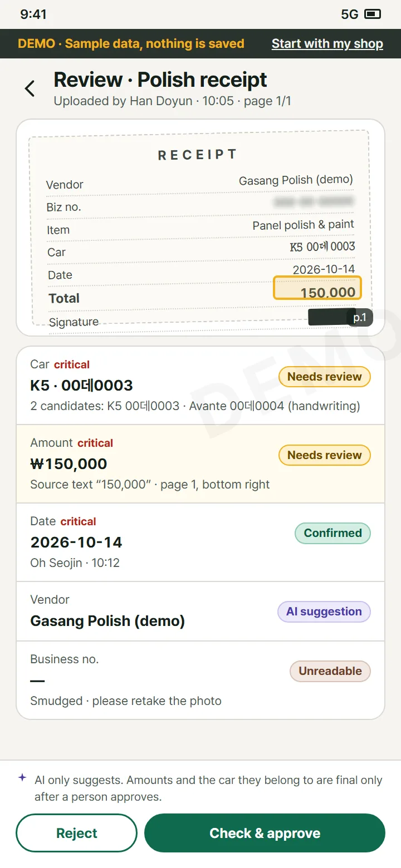Tap the 5G network indicator

(x=350, y=14)
